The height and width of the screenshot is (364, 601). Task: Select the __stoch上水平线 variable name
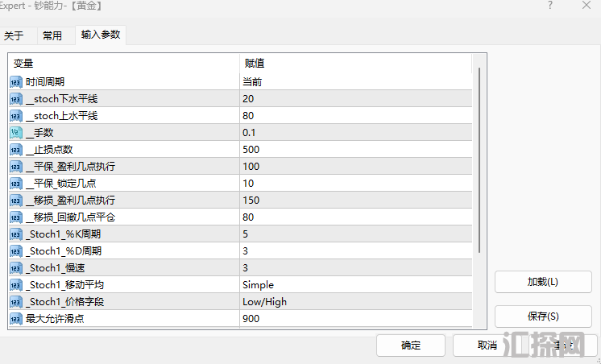(62, 116)
